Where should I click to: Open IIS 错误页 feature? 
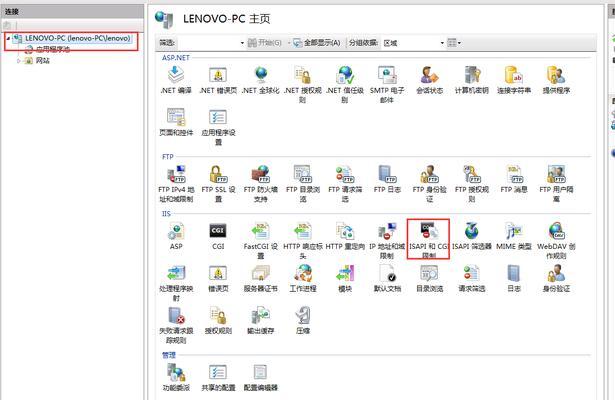218,278
